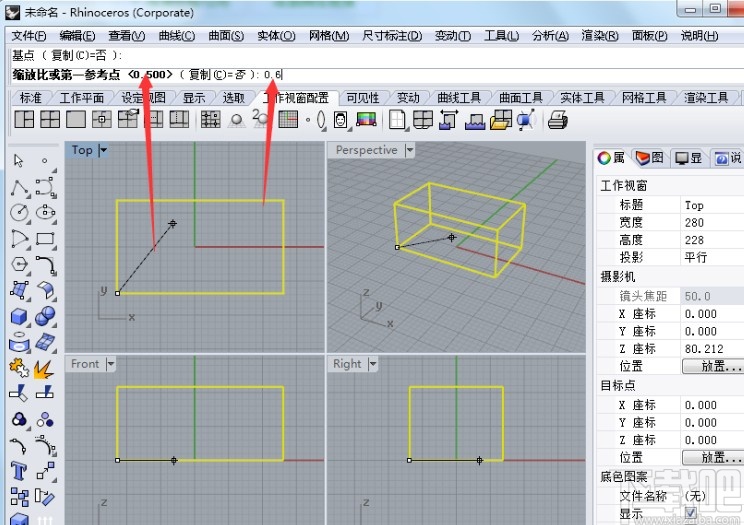Image resolution: width=744 pixels, height=525 pixels.
Task: Switch to the 网格工具 toolbar tab
Action: 644,98
